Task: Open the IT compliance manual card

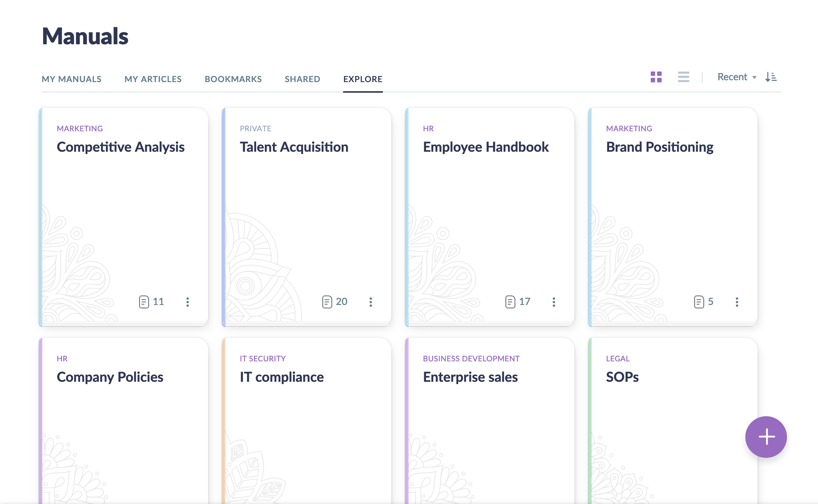Action: (x=282, y=377)
